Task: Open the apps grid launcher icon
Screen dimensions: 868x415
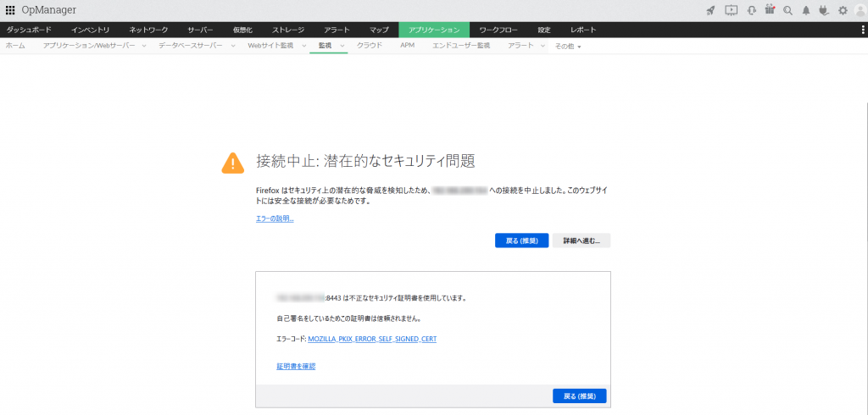Action: 10,10
